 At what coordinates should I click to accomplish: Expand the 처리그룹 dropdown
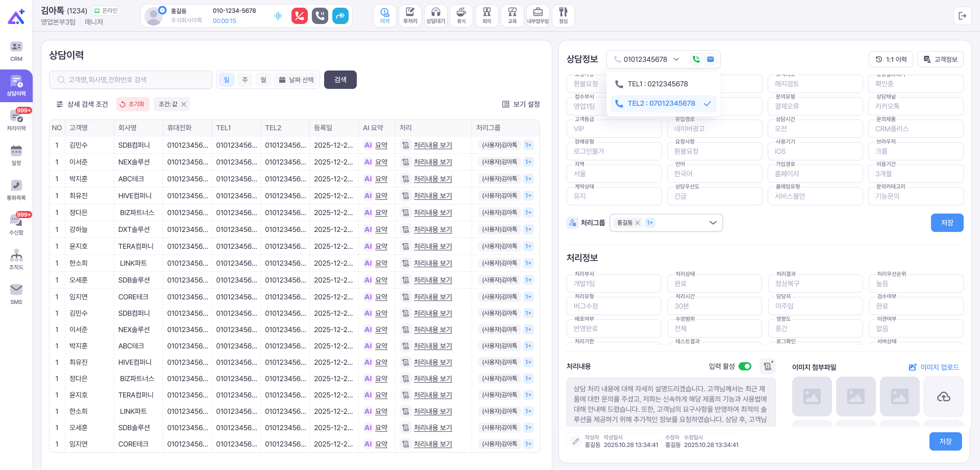(x=713, y=223)
